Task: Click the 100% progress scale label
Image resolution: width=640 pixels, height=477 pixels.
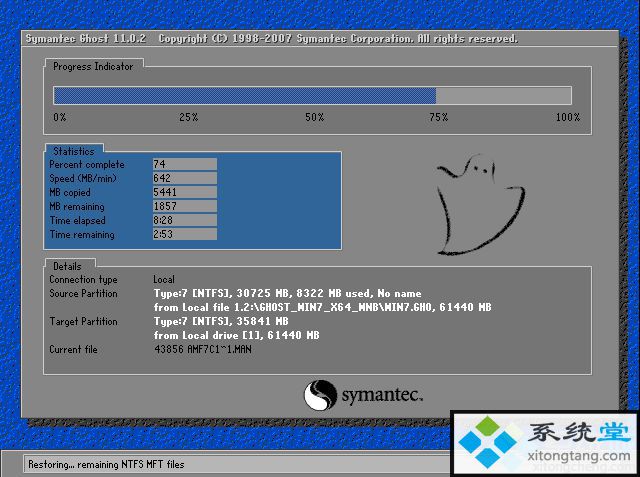Action: tap(568, 118)
